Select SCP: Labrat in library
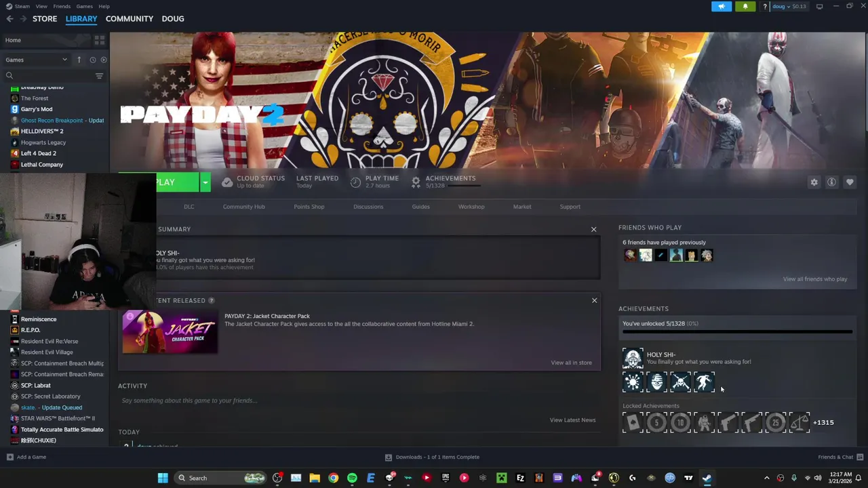 point(35,385)
